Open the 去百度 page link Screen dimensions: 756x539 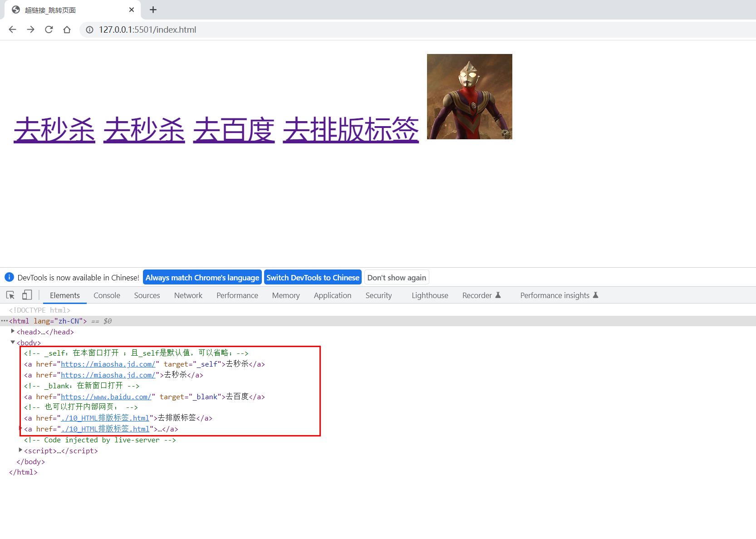point(234,130)
